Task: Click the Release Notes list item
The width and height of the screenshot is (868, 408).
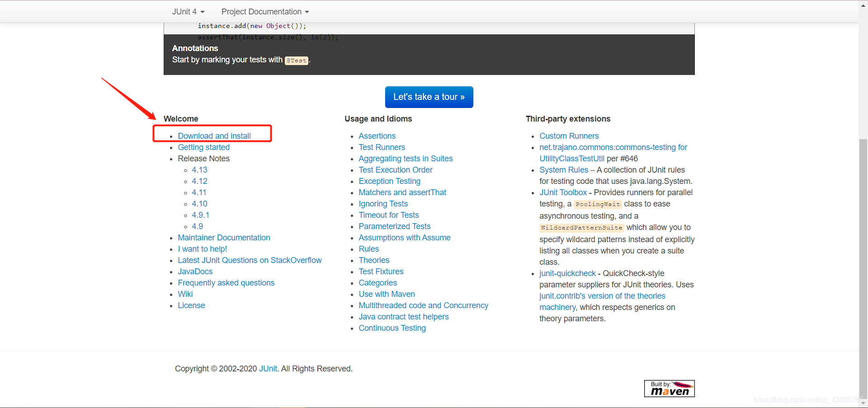Action: click(204, 159)
